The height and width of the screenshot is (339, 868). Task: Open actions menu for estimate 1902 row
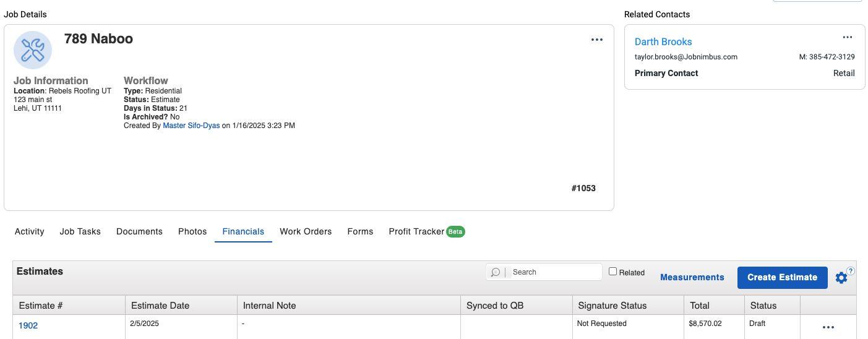click(828, 327)
